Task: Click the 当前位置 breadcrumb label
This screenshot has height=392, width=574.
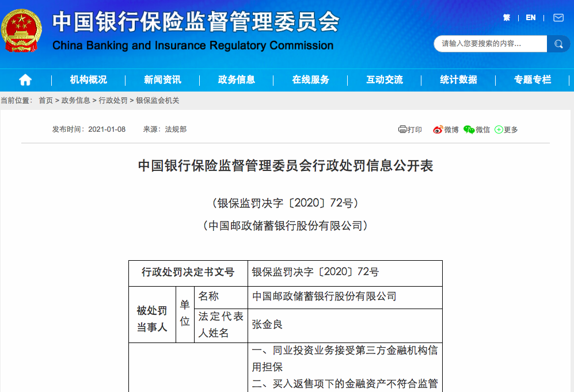Action: [x=17, y=100]
